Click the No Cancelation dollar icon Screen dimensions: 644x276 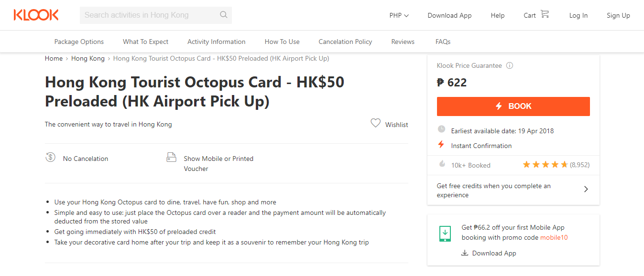pyautogui.click(x=50, y=157)
